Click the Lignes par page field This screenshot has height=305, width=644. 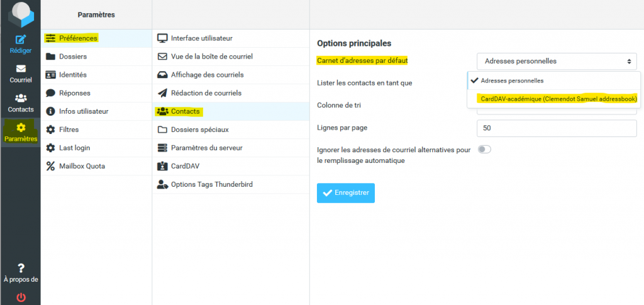(x=557, y=128)
